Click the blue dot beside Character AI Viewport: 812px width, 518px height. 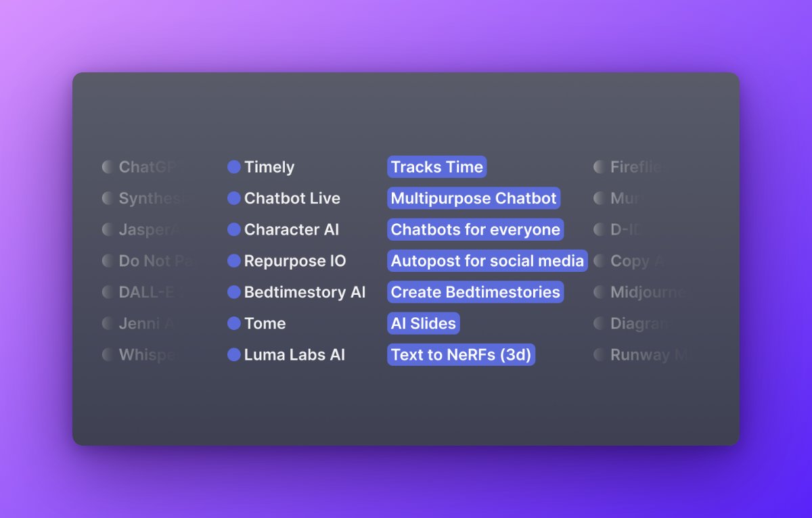[234, 229]
